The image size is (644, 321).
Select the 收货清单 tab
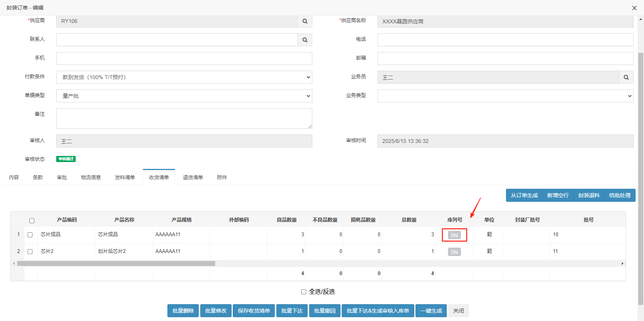point(159,177)
